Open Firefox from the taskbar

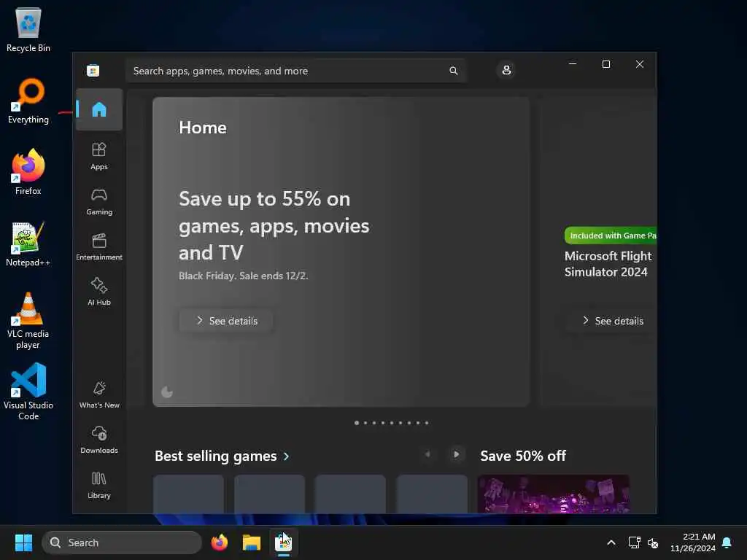point(219,542)
